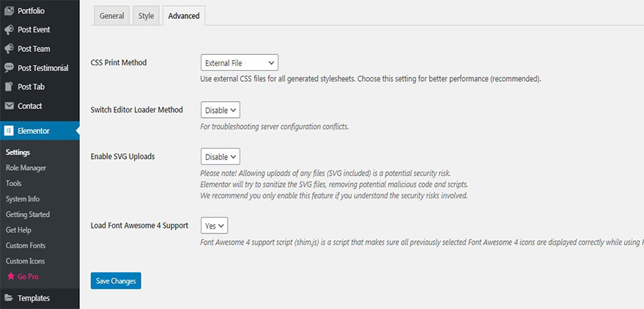644x309 pixels.
Task: Click the Contact envelope icon
Action: coord(9,106)
